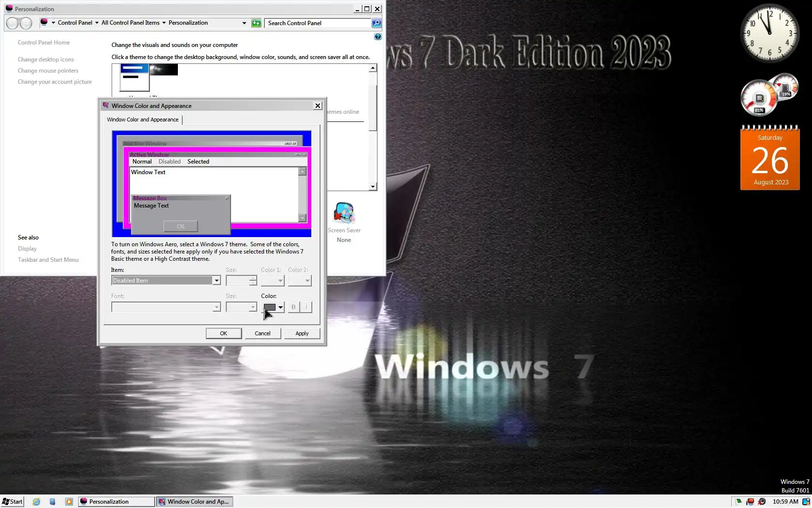The width and height of the screenshot is (812, 508).
Task: Open the clock showing 10:59 AM
Action: coord(785,502)
